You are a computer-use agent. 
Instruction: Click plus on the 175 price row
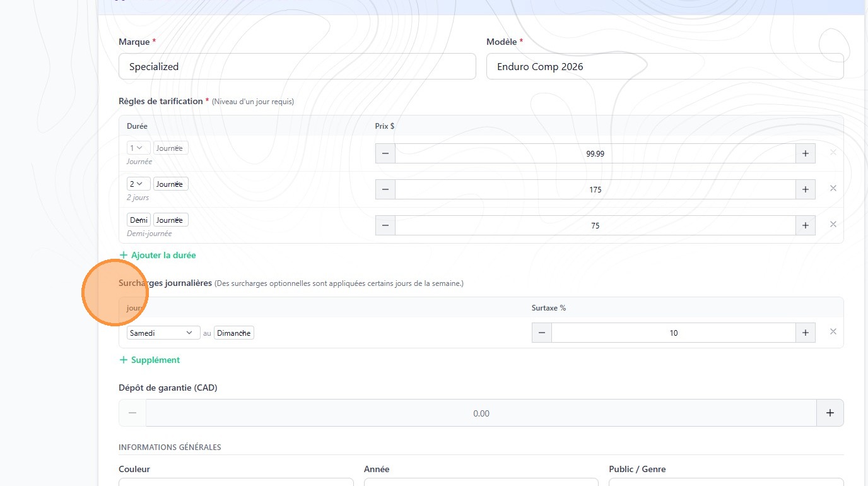(806, 189)
